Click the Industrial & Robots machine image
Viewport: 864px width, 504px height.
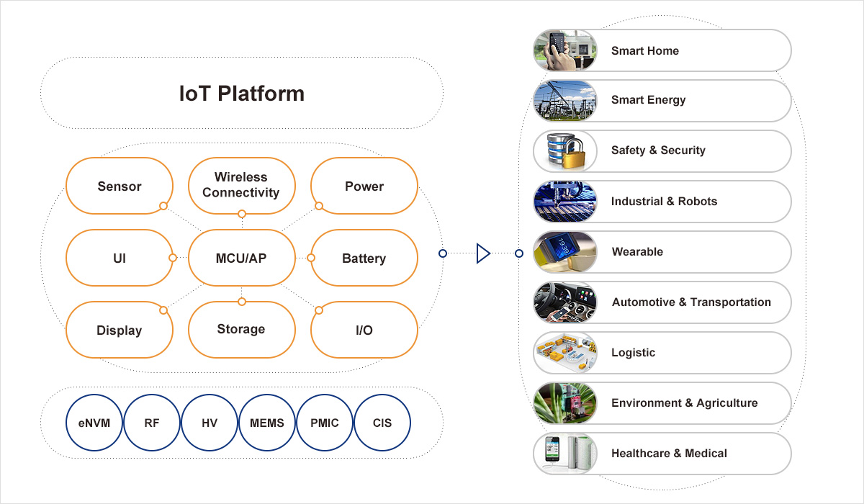click(565, 202)
